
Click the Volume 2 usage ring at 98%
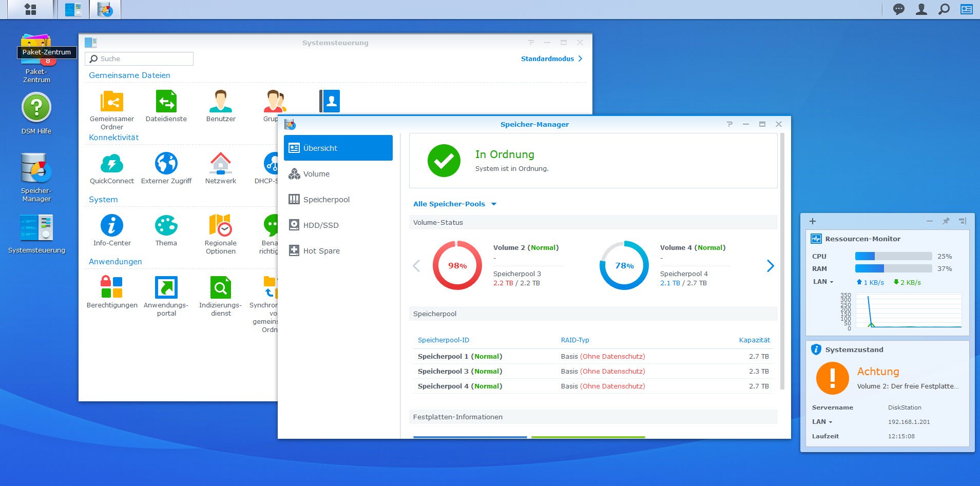coord(457,265)
